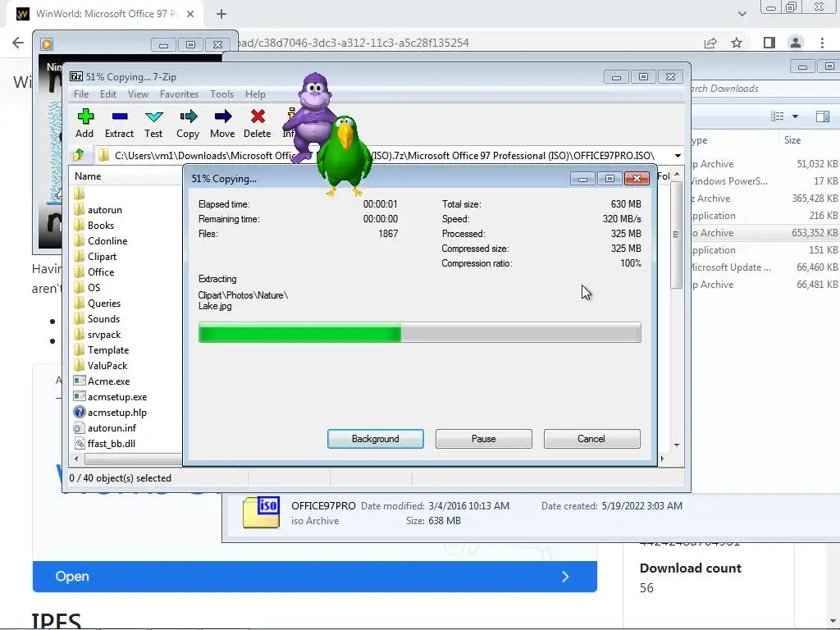Click the Copy toolbar icon in 7-Zip
840x630 pixels.
pyautogui.click(x=188, y=116)
